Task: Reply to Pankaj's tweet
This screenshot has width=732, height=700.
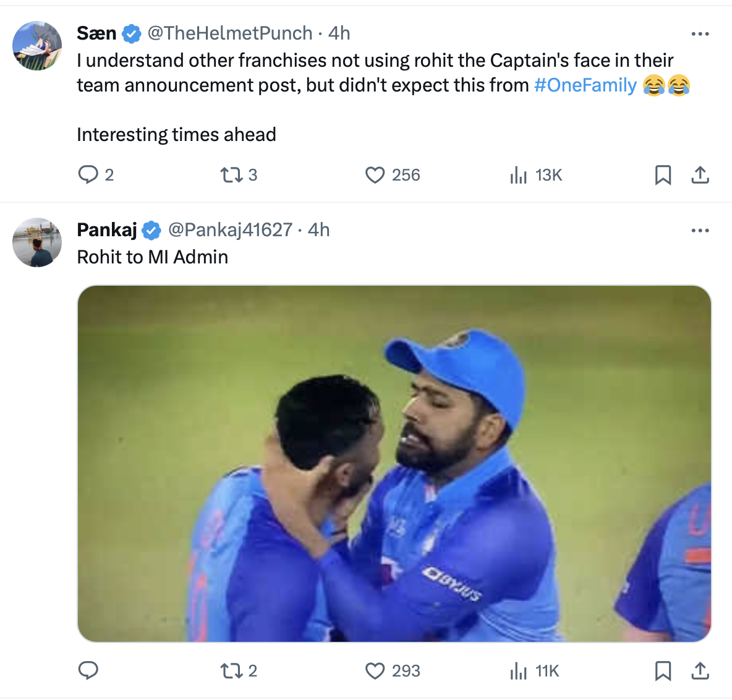Action: click(88, 671)
